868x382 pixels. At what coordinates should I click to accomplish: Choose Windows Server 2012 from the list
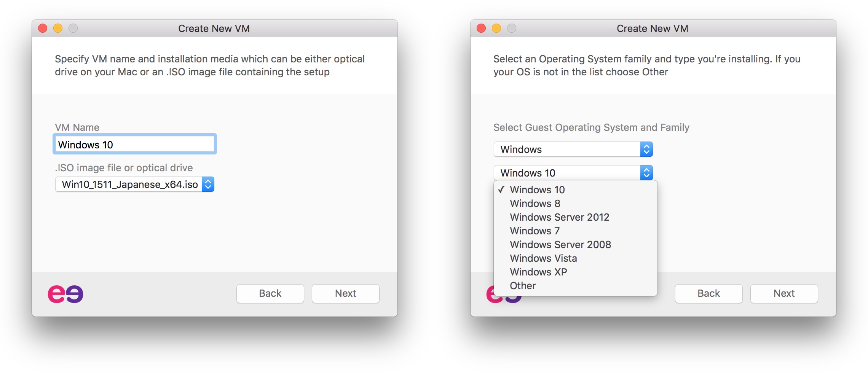576,217
